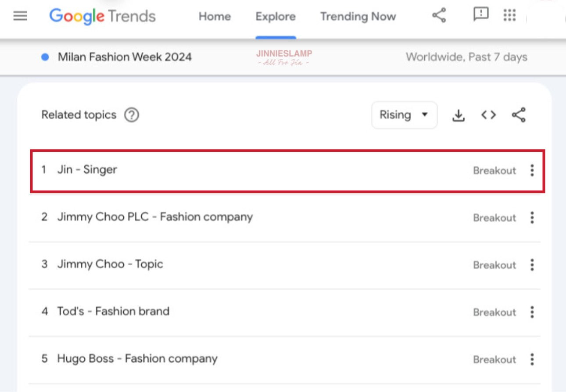Image resolution: width=566 pixels, height=392 pixels.
Task: Click the Google apps grid icon
Action: [509, 15]
